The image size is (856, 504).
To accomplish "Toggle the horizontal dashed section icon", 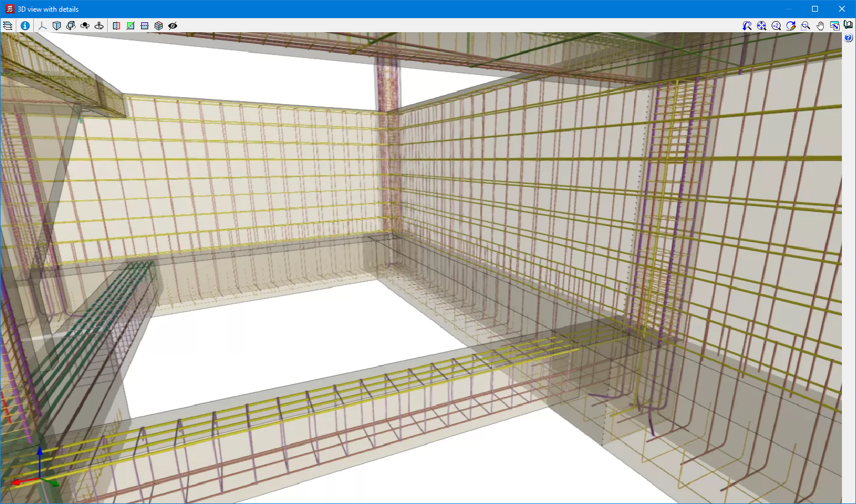I will click(x=145, y=26).
